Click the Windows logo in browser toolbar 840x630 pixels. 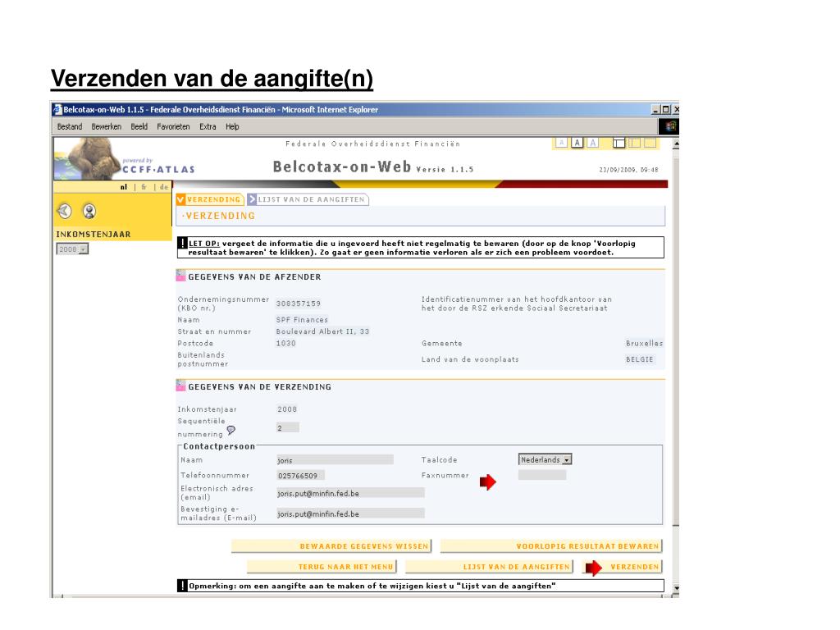670,126
